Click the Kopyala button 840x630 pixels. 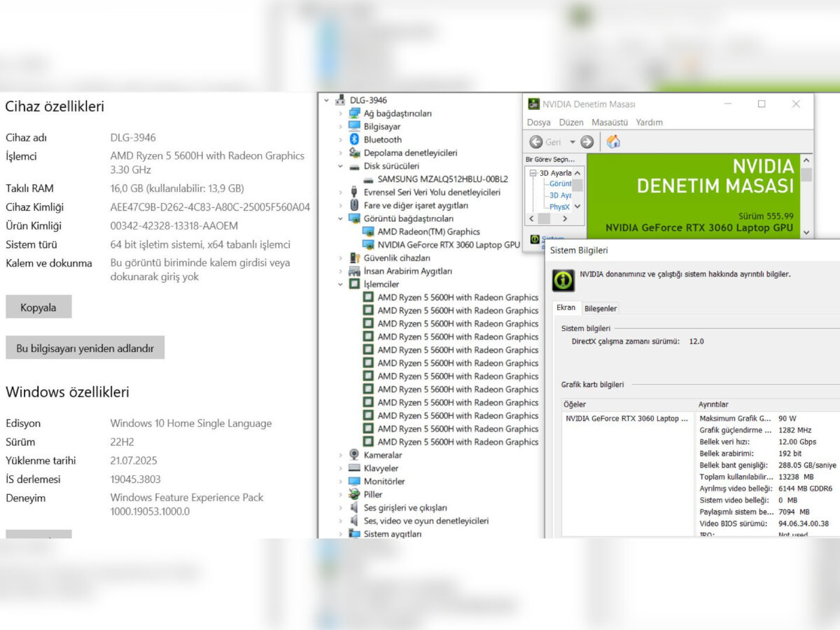38,307
